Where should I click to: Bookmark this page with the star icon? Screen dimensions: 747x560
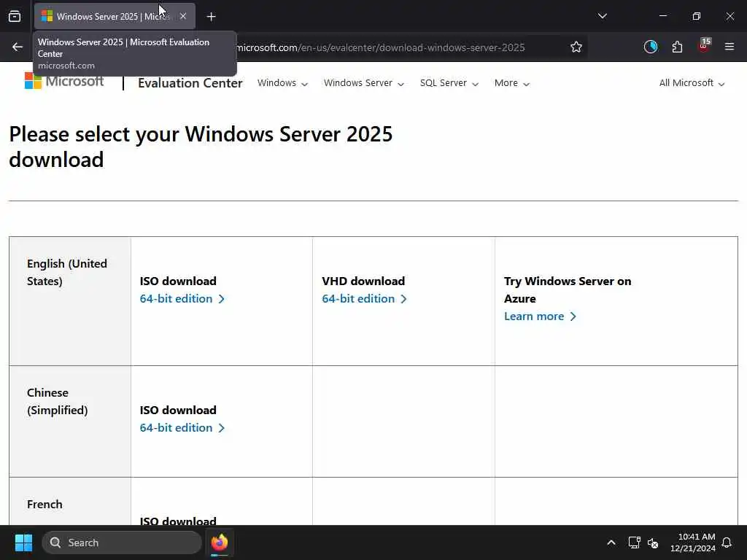tap(576, 47)
